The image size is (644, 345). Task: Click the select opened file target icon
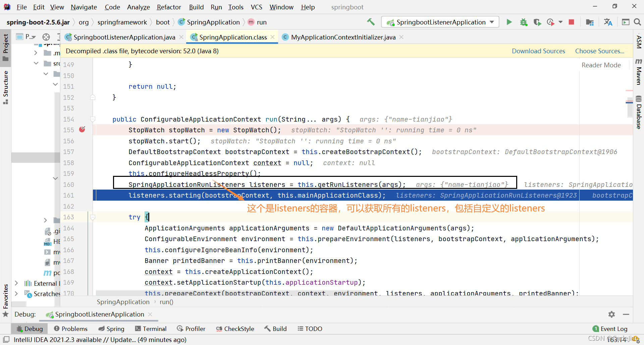coord(46,37)
